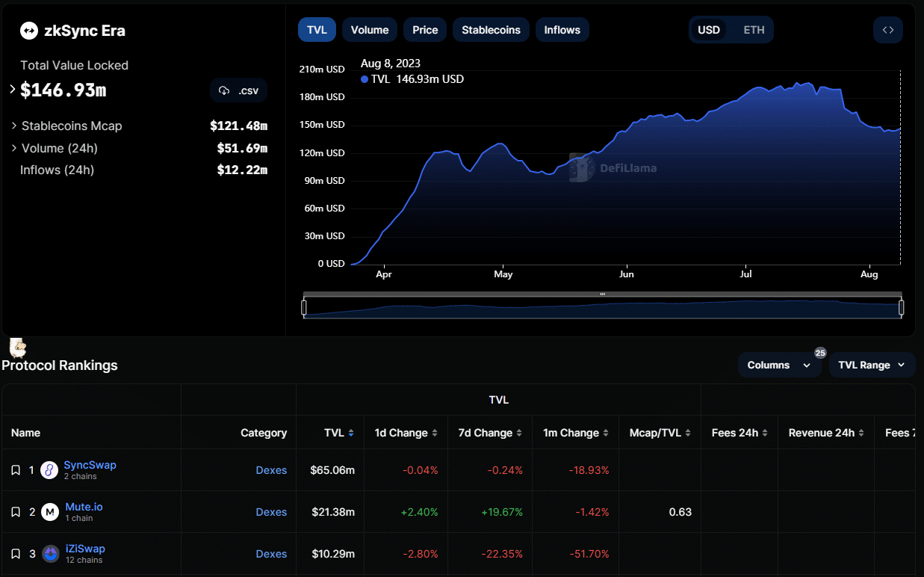Click the Name column header
The height and width of the screenshot is (577, 924).
pos(26,433)
